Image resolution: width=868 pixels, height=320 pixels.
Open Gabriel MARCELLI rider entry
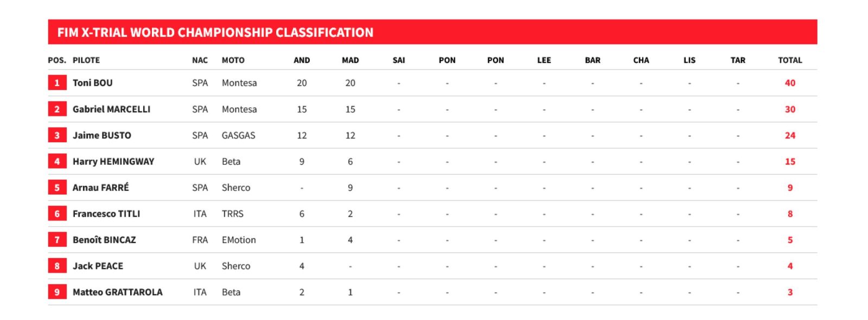coord(111,109)
